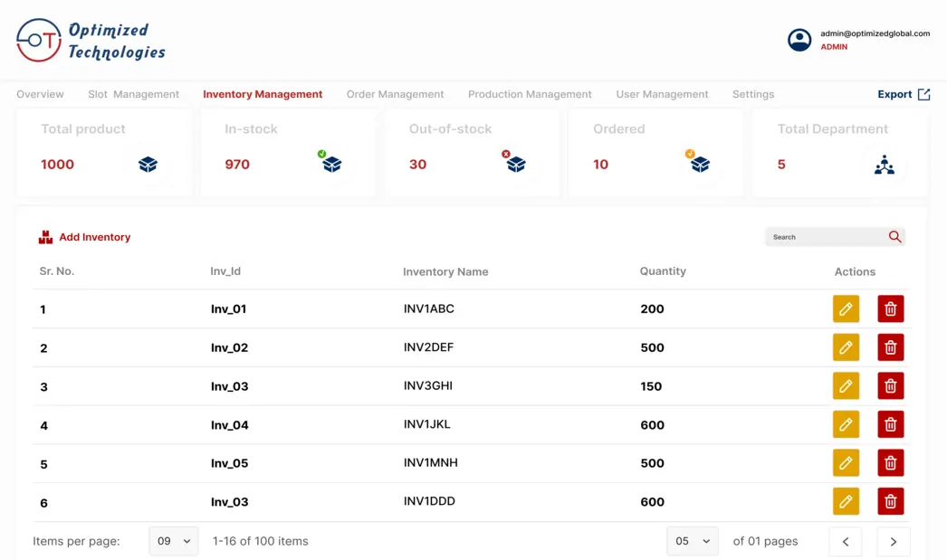Screen dimensions: 947x560
Task: Click the next page arrow button
Action: point(893,541)
